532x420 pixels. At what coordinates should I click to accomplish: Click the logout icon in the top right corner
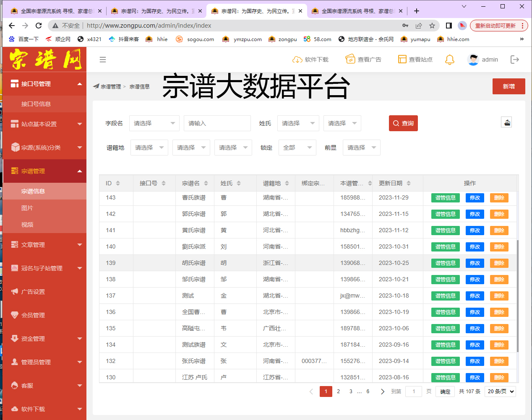coord(515,60)
